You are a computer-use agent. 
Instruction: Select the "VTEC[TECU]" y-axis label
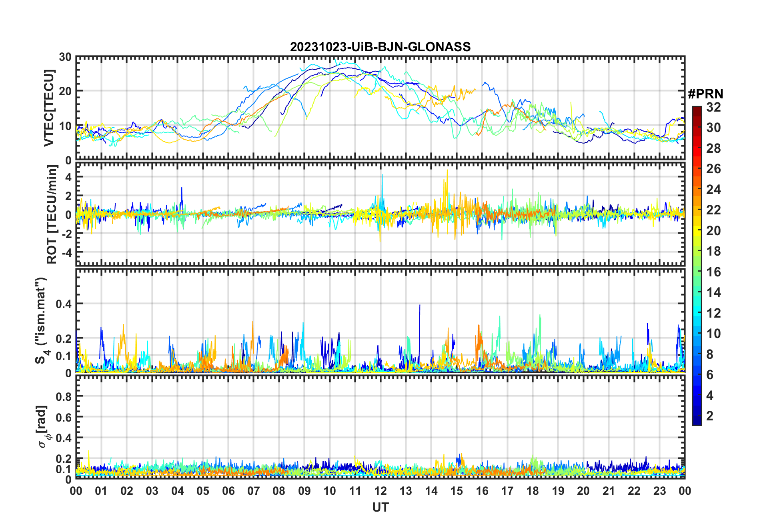[x=49, y=108]
